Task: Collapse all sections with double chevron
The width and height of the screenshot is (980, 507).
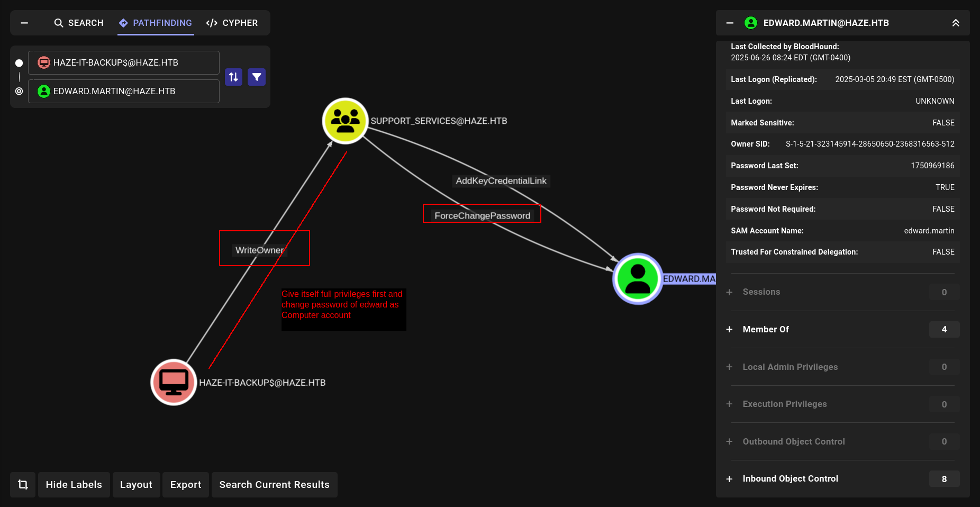Action: (x=956, y=23)
